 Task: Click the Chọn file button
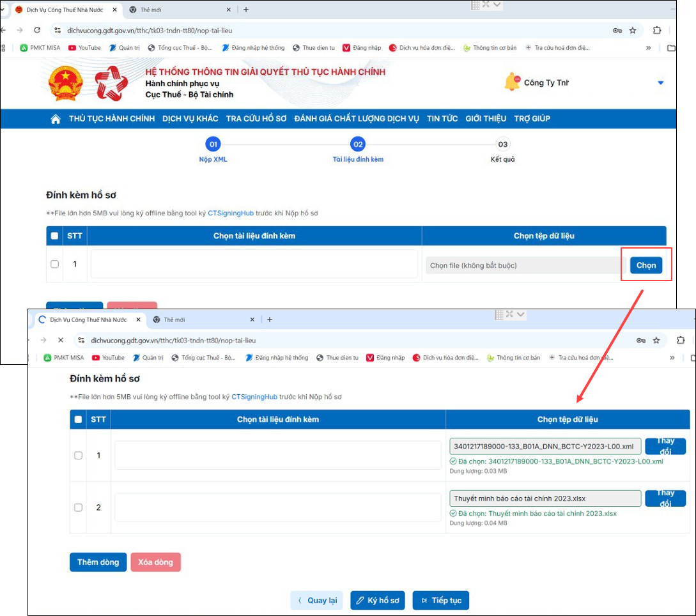646,265
